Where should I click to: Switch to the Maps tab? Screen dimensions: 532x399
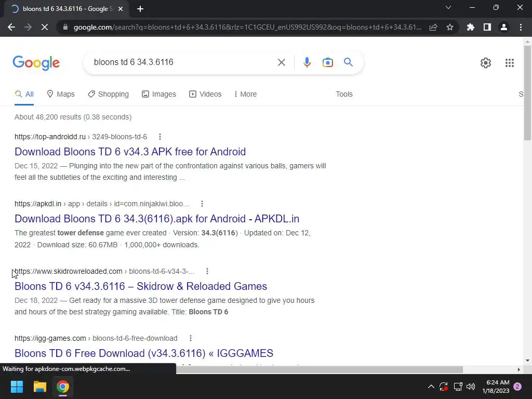pyautogui.click(x=61, y=95)
